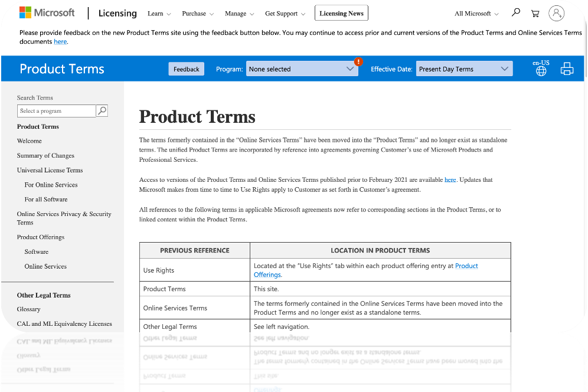
Task: Click the Licensing News button
Action: point(341,13)
